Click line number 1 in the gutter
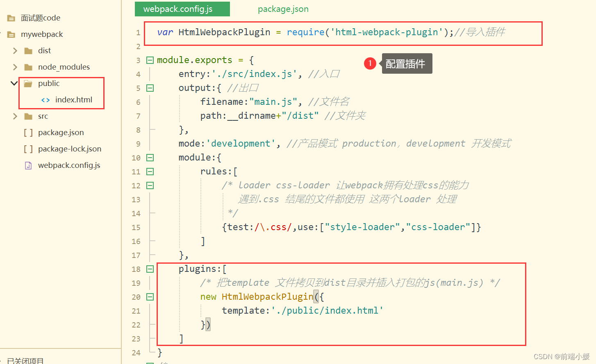This screenshot has height=364, width=596. click(x=138, y=33)
